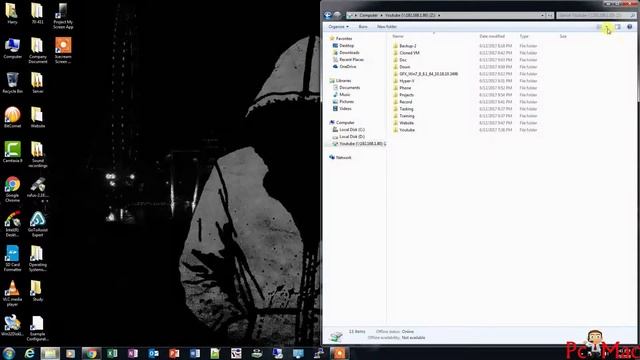640x360 pixels.
Task: Open Excel from the taskbar
Action: pyautogui.click(x=112, y=353)
